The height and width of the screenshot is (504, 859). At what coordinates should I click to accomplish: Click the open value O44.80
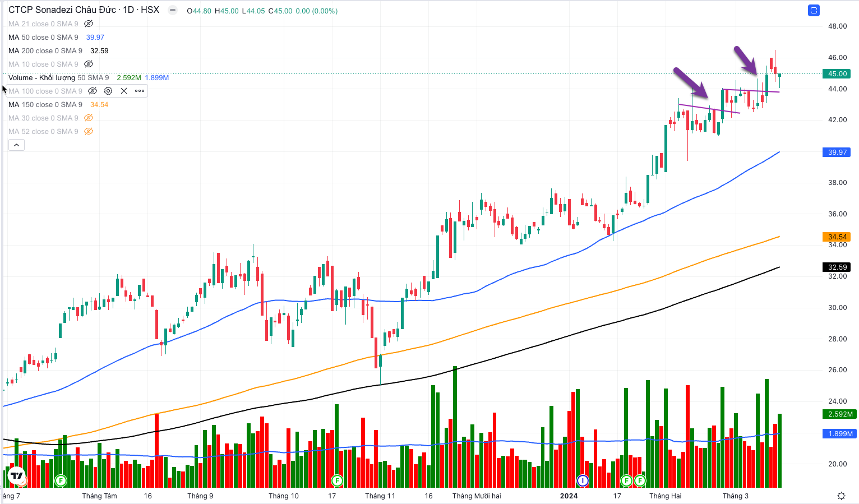point(199,11)
